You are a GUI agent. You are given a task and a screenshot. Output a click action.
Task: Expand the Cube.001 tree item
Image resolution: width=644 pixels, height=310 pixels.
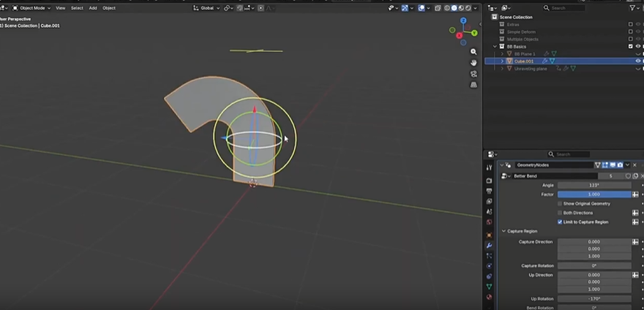502,61
